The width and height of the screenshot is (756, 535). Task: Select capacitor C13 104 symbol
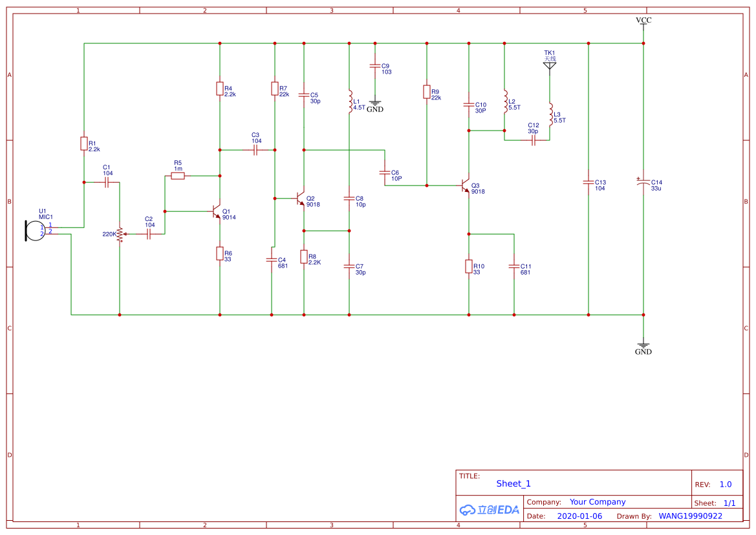coord(589,182)
